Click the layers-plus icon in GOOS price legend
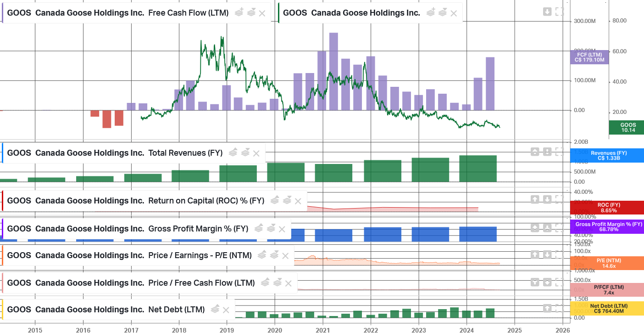Viewport: 644px width, 333px height. coord(431,12)
